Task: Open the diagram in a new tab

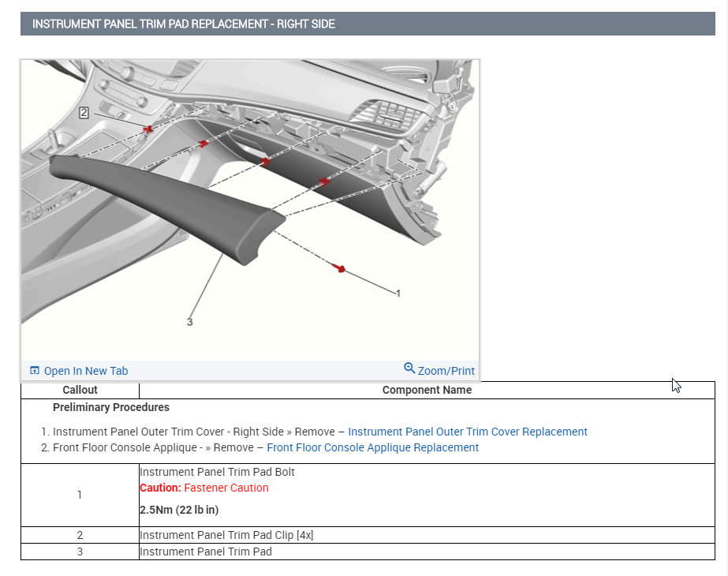Action: click(79, 371)
